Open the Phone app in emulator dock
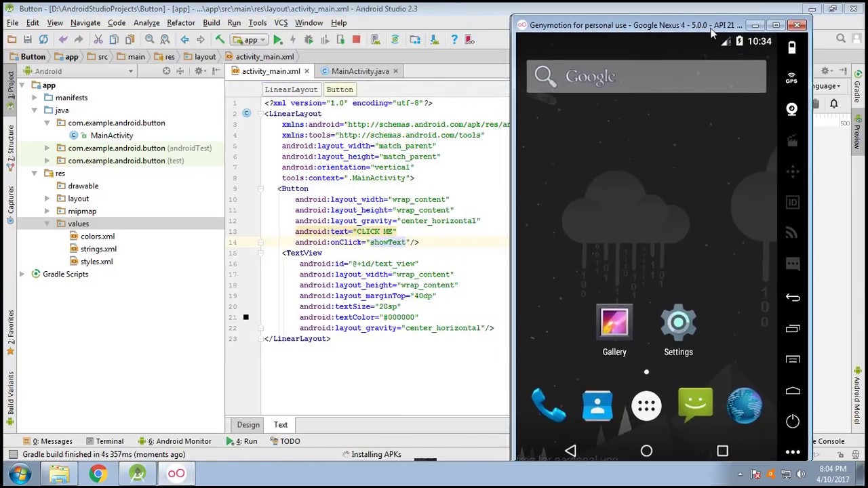Screen dimensions: 868x488 [x=548, y=405]
